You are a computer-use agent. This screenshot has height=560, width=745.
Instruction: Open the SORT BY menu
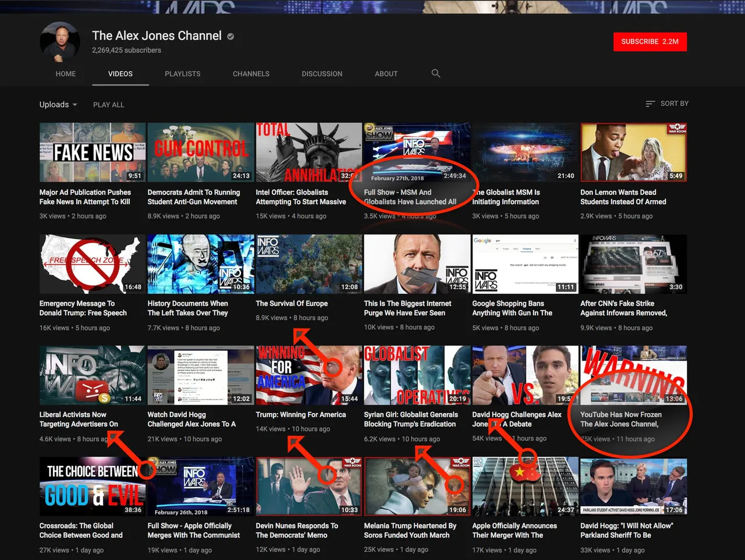[x=667, y=104]
